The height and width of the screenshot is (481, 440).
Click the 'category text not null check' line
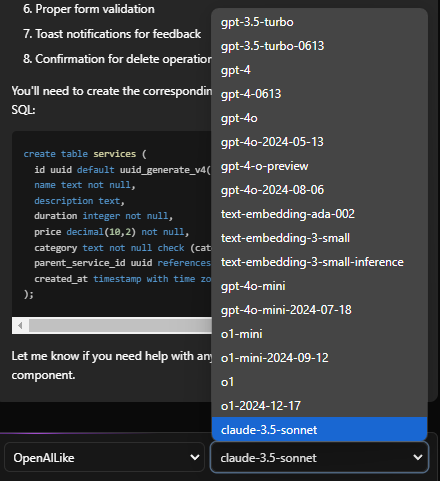click(122, 248)
